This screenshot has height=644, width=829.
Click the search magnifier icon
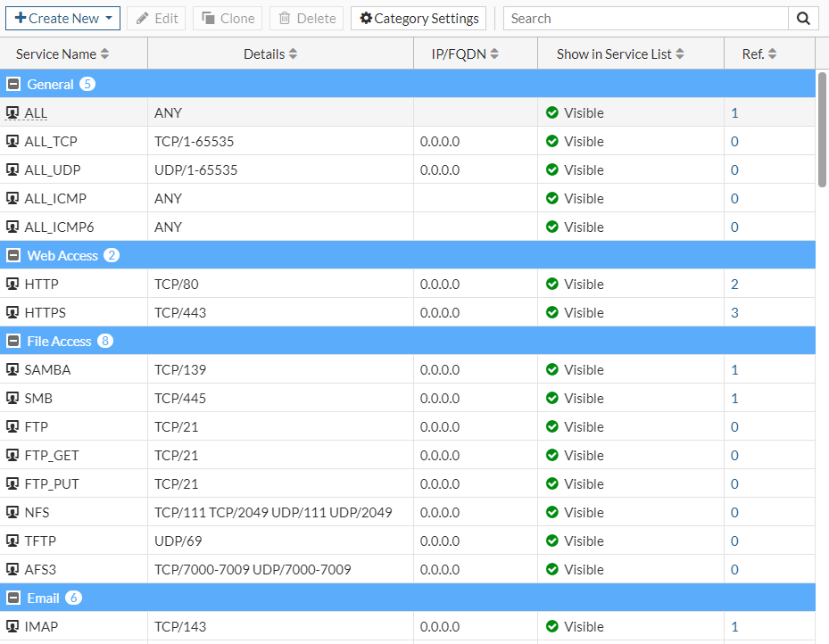(x=803, y=19)
